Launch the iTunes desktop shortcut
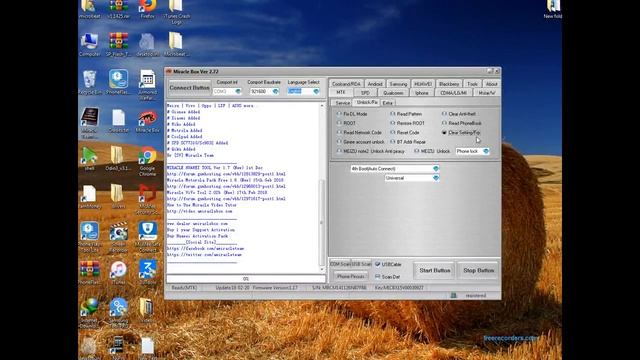640x360 pixels. [118, 273]
